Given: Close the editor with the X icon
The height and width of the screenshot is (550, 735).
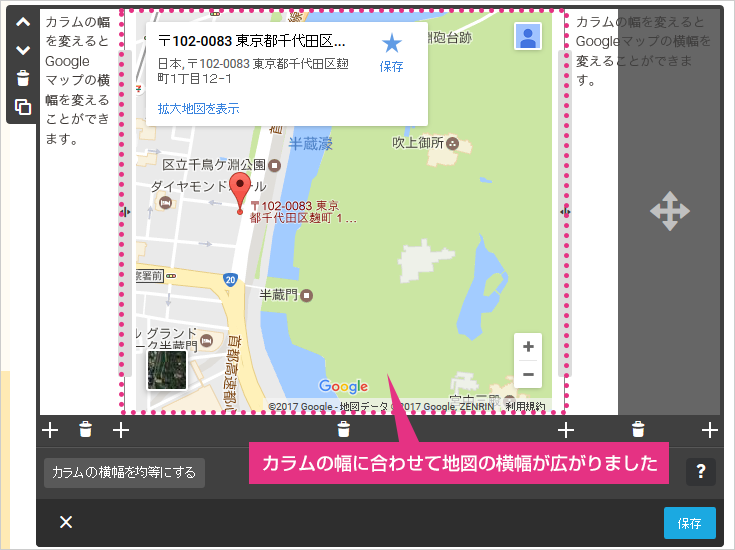Looking at the screenshot, I should pyautogui.click(x=66, y=522).
